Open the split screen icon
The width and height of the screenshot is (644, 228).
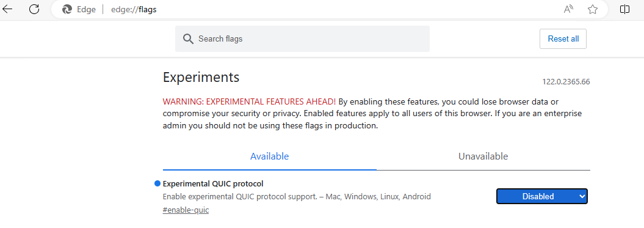[x=624, y=9]
